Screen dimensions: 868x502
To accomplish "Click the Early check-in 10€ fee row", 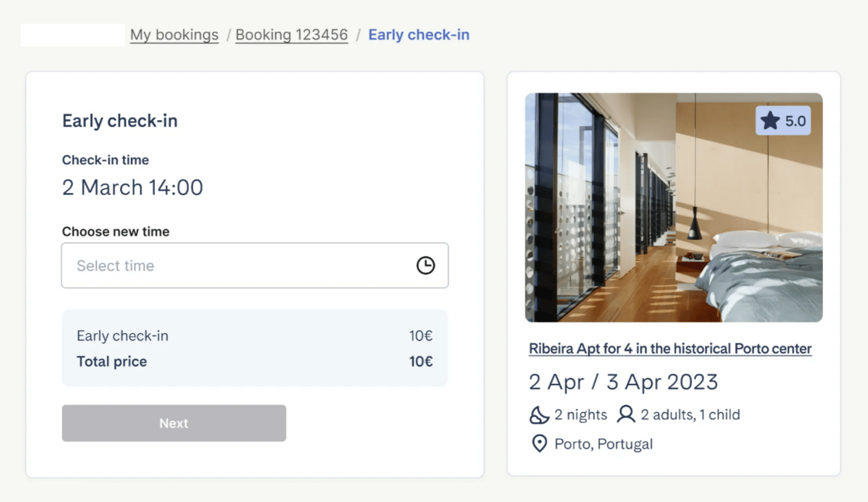I will [255, 336].
